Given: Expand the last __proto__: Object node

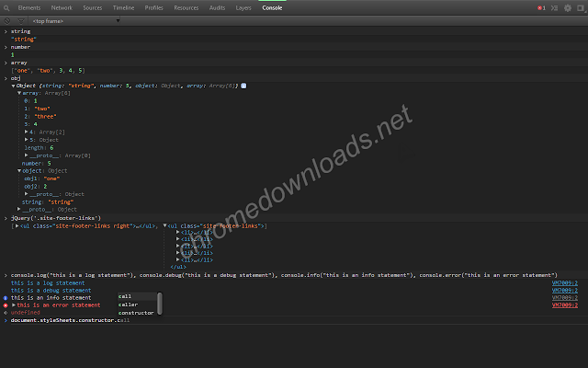Looking at the screenshot, I should [19, 209].
